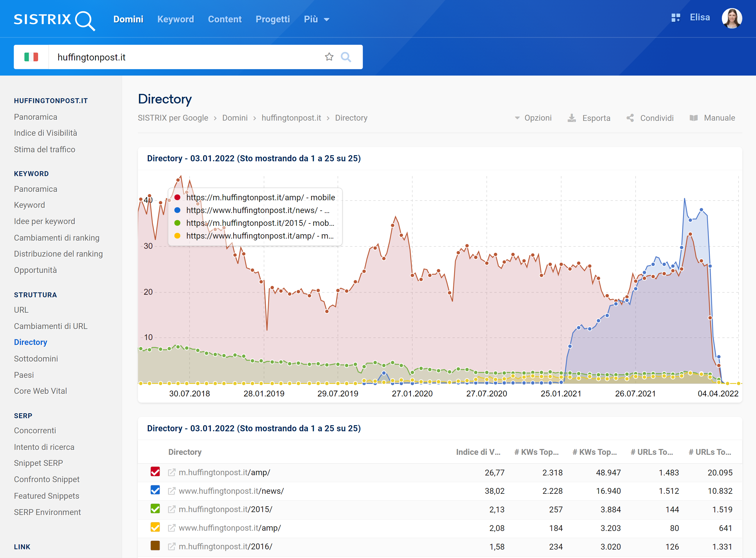Uncheck the red m.huffingtonpost.it/amp/ checkbox

tap(155, 472)
